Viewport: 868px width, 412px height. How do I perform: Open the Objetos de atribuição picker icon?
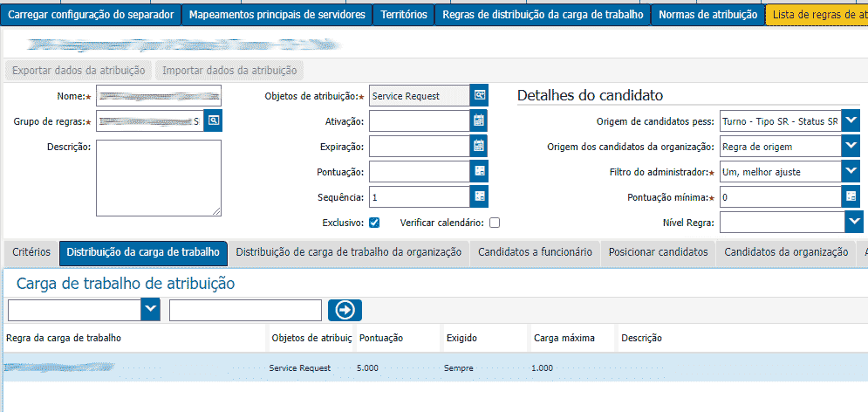[x=480, y=96]
